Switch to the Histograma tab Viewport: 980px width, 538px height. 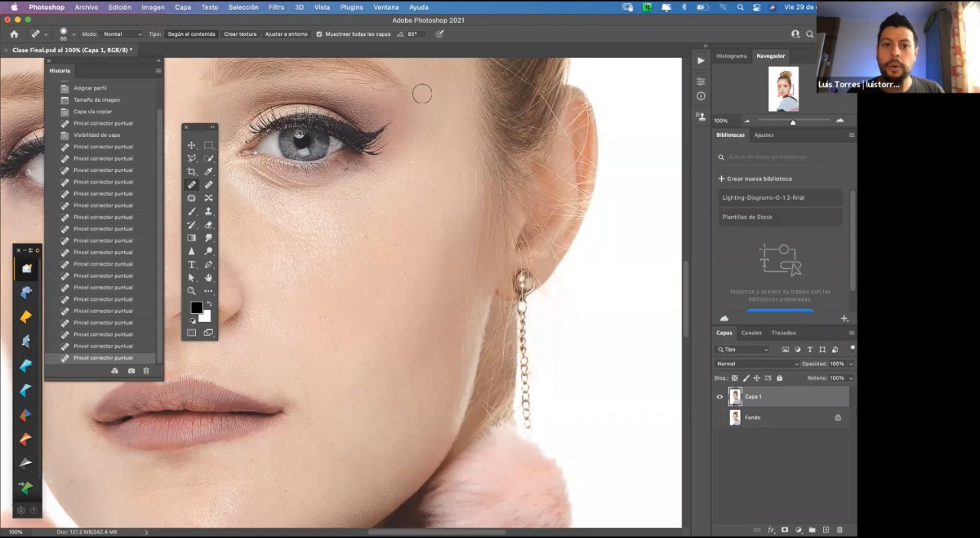point(731,56)
